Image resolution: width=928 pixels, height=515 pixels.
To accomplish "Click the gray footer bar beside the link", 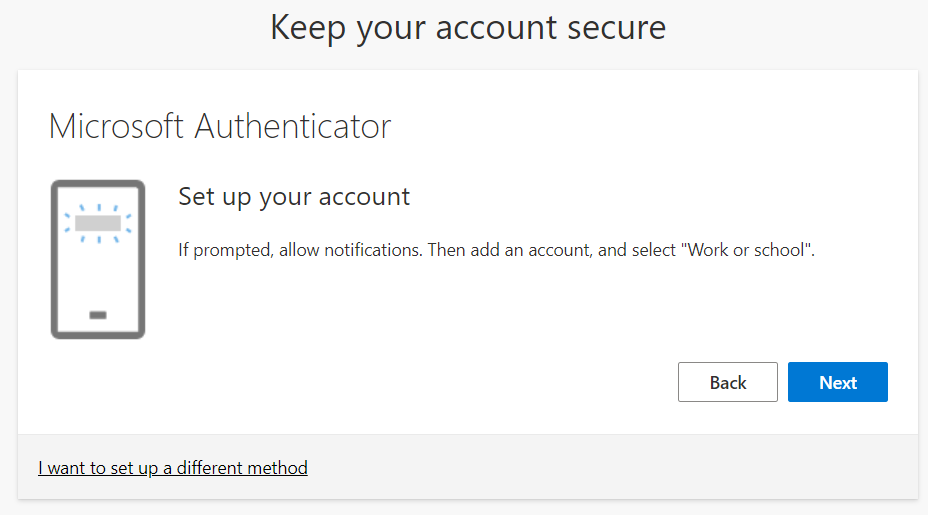I will [x=610, y=467].
